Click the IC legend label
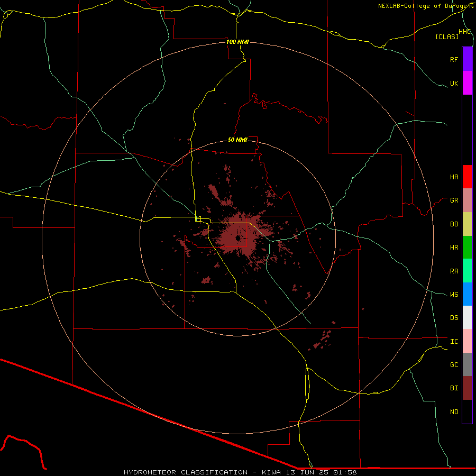This screenshot has width=476, height=476. click(x=454, y=342)
